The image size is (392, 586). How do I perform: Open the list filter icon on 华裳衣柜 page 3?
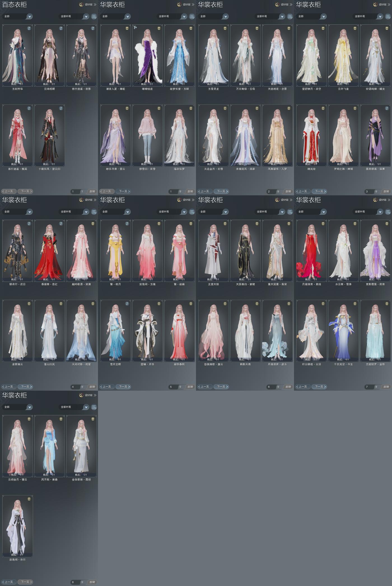point(388,17)
